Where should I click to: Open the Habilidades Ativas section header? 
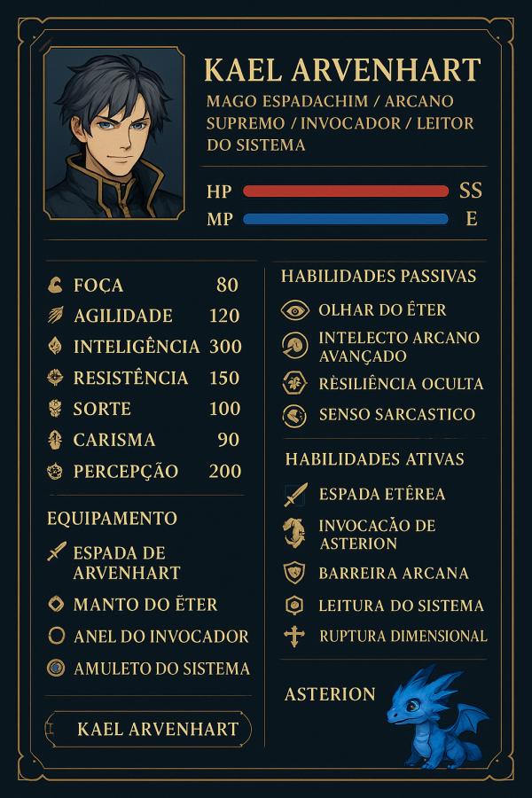point(374,459)
